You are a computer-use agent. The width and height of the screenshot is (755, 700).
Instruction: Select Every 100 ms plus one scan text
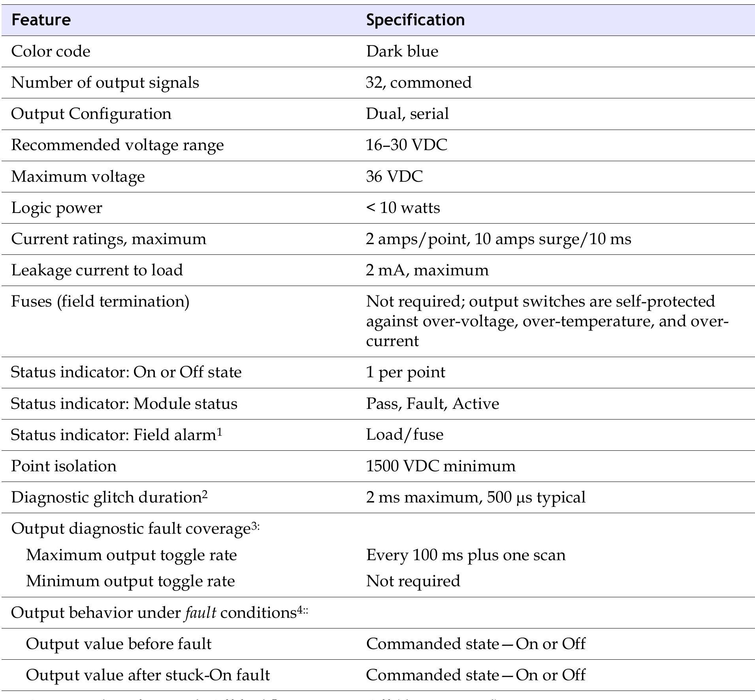(x=465, y=555)
